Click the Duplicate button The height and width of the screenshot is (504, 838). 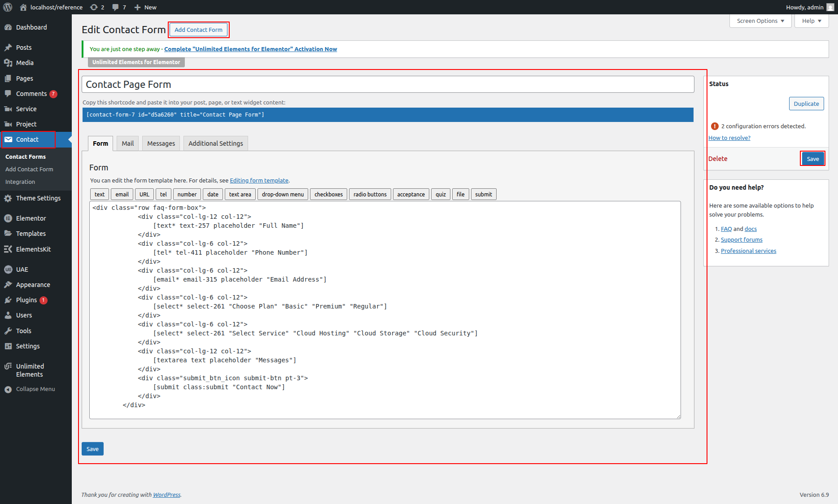(806, 104)
